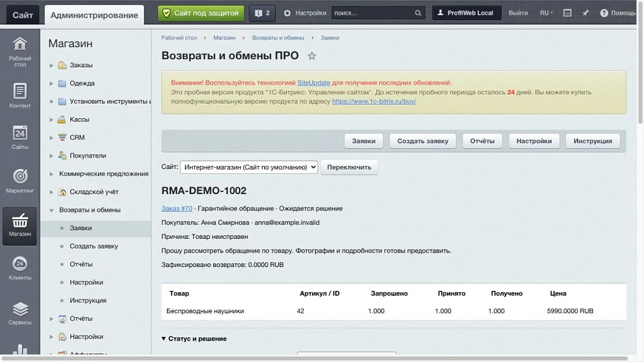
Task: Expand the CRM tree node
Action: [52, 138]
